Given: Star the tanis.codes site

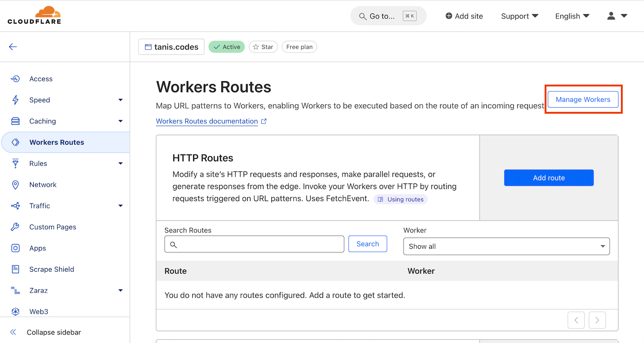Looking at the screenshot, I should (263, 47).
